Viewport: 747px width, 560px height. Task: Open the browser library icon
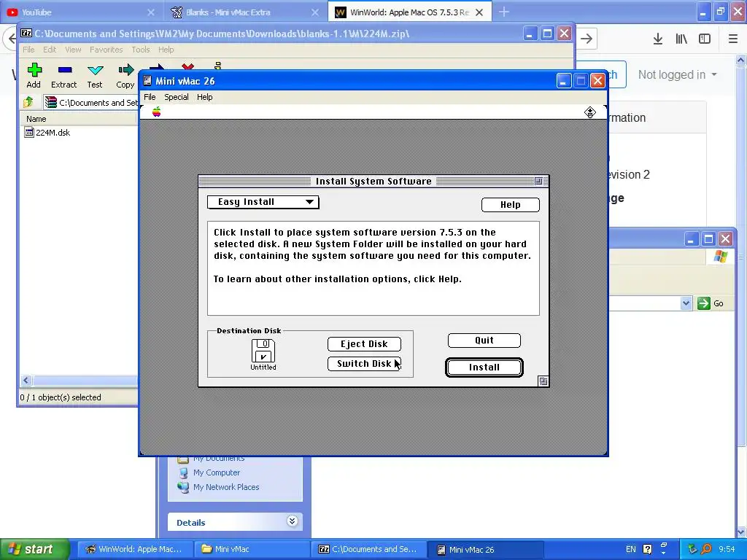click(681, 39)
